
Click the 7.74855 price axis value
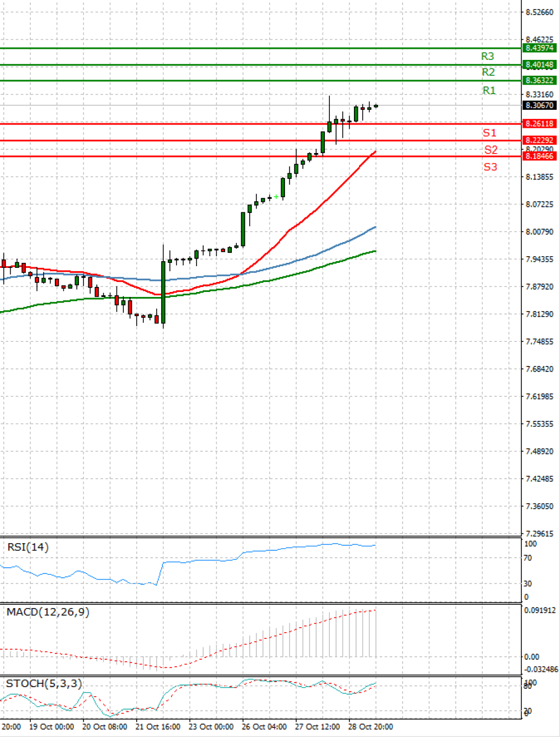(540, 341)
